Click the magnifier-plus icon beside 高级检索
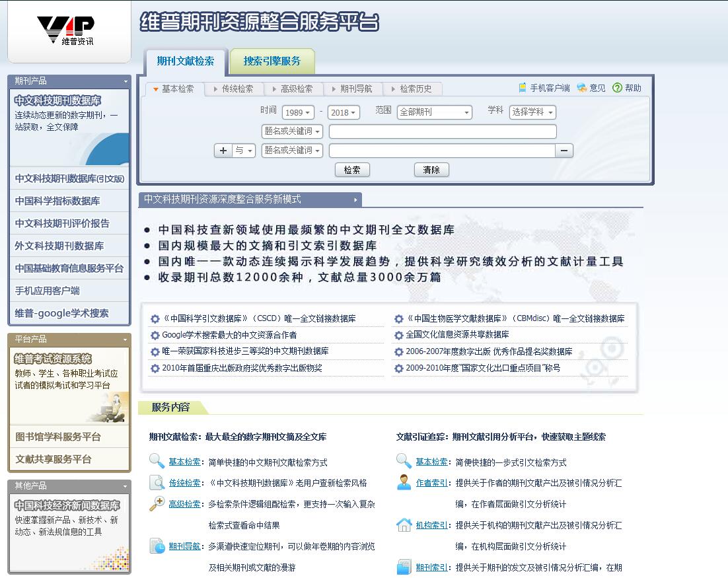This screenshot has height=578, width=728. (157, 503)
